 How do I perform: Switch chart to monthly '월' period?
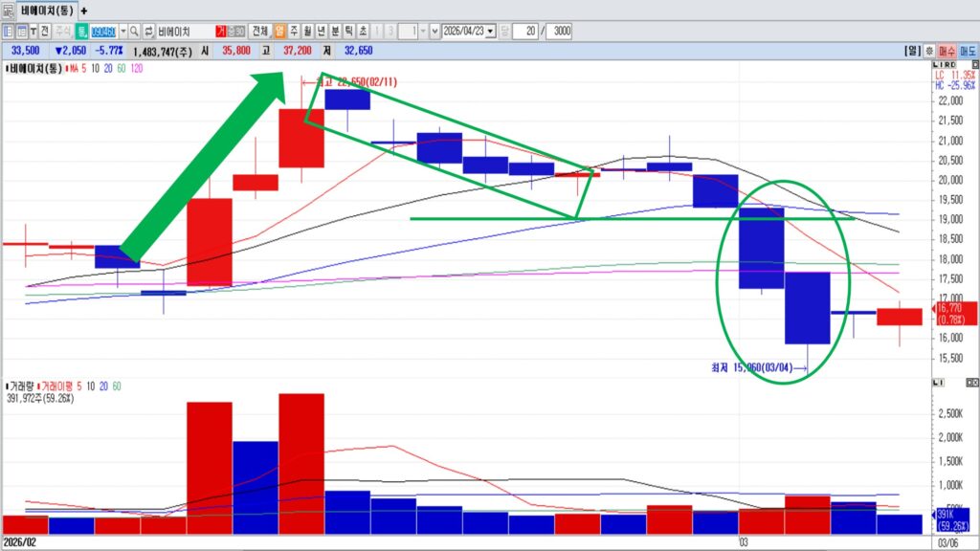pyautogui.click(x=308, y=31)
